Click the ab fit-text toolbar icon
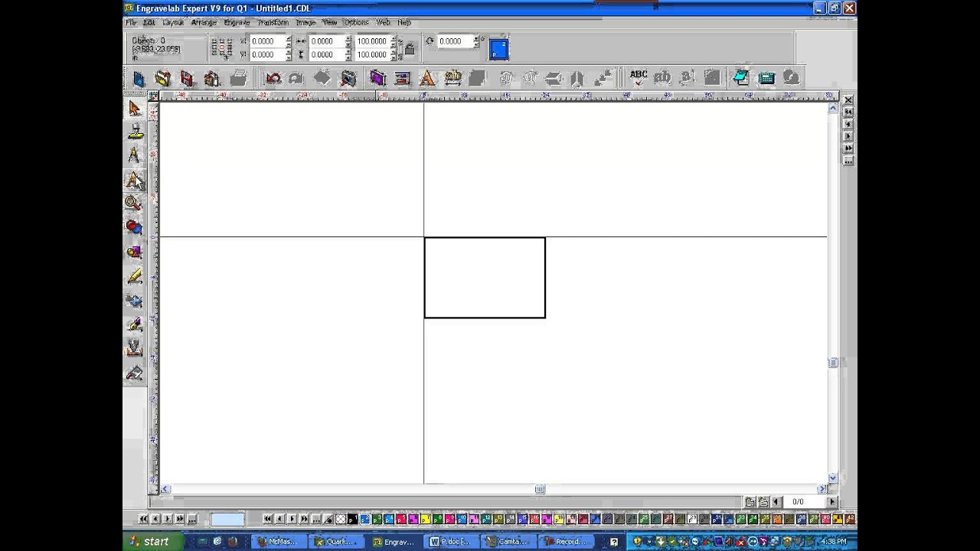This screenshot has width=980, height=551. [452, 77]
